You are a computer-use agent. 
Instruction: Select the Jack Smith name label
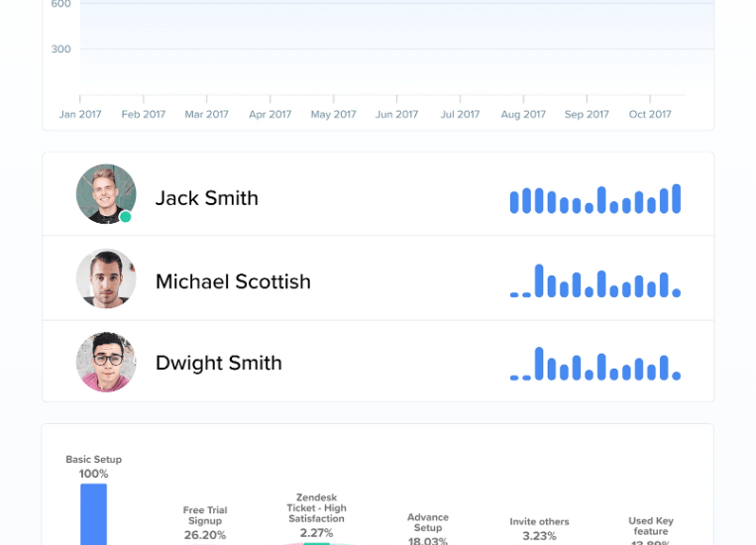point(206,198)
